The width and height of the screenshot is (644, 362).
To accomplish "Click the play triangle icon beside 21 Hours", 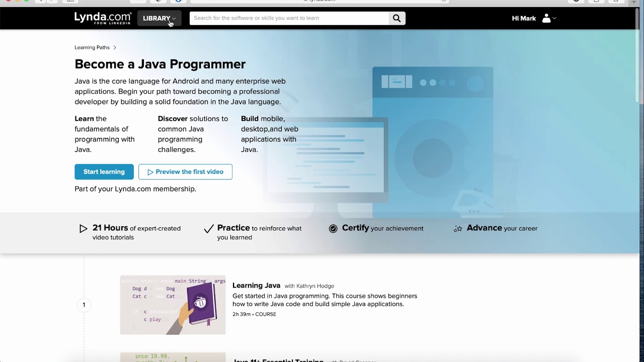I will tap(83, 229).
